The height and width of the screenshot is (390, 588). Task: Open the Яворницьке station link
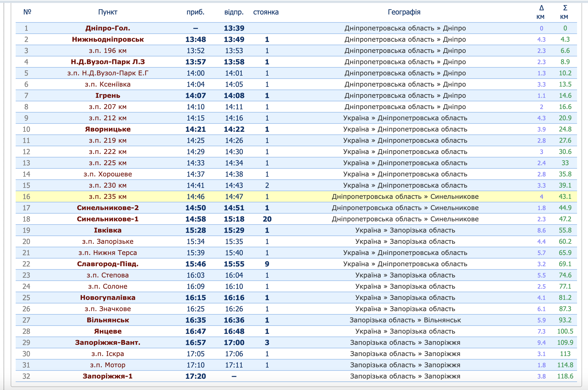[x=108, y=129]
